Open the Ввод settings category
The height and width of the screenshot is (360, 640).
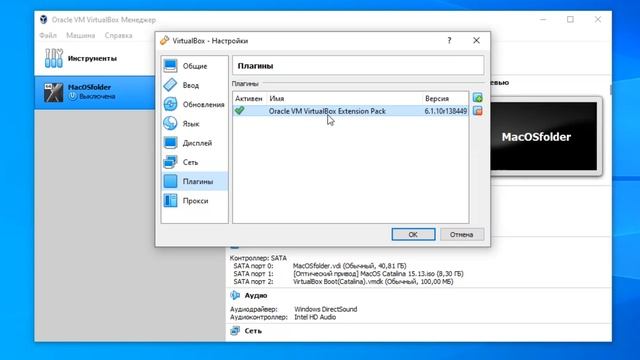point(194,85)
